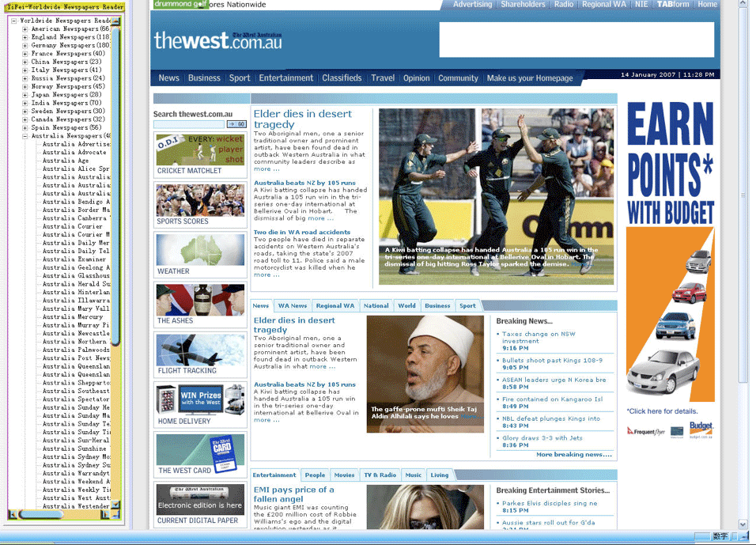Focus the Search thewest.com.au input field
This screenshot has width=756, height=545.
(x=189, y=124)
